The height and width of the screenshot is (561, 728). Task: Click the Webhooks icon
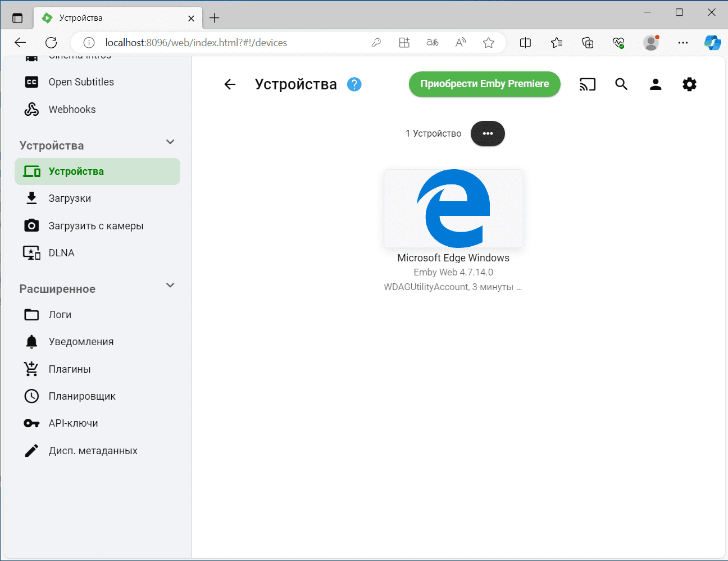tap(31, 110)
